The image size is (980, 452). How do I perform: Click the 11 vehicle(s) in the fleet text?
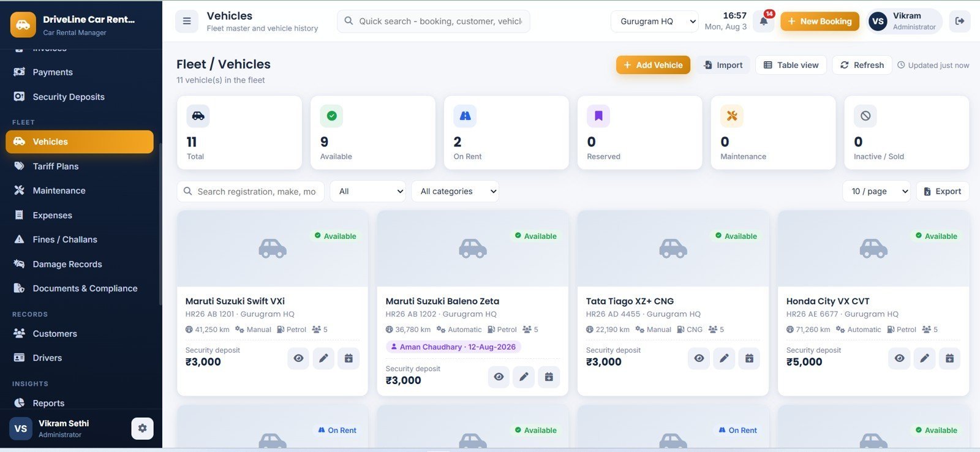(x=221, y=80)
